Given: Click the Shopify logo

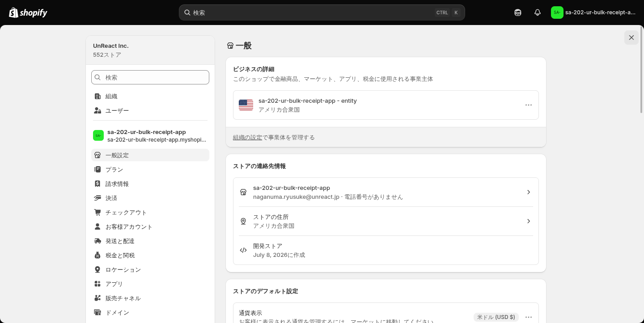Looking at the screenshot, I should tap(28, 13).
